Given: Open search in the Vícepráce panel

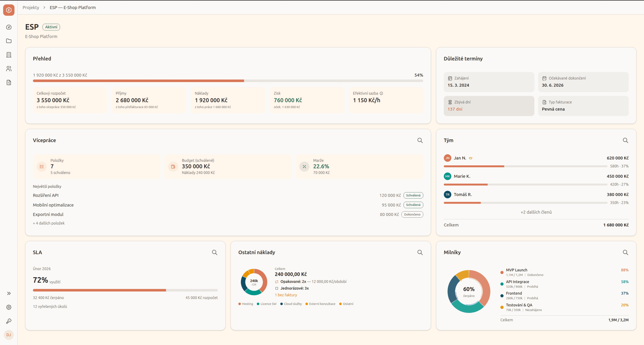Looking at the screenshot, I should [420, 140].
